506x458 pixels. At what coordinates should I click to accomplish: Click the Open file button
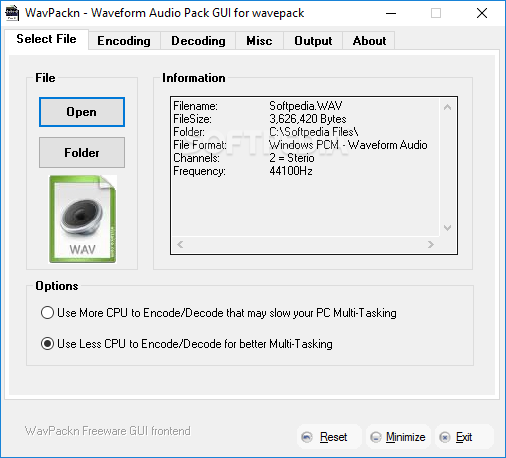82,112
